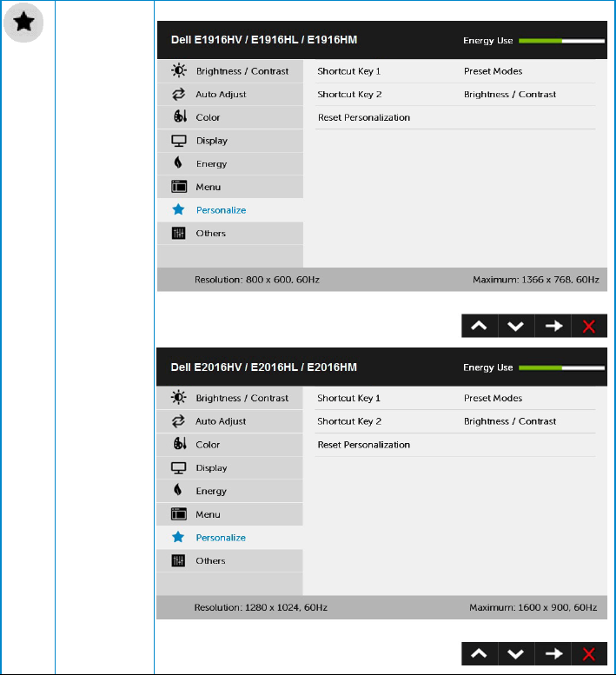Select the Personalize label in the E1916HV menu
This screenshot has height=675, width=616.
point(221,210)
